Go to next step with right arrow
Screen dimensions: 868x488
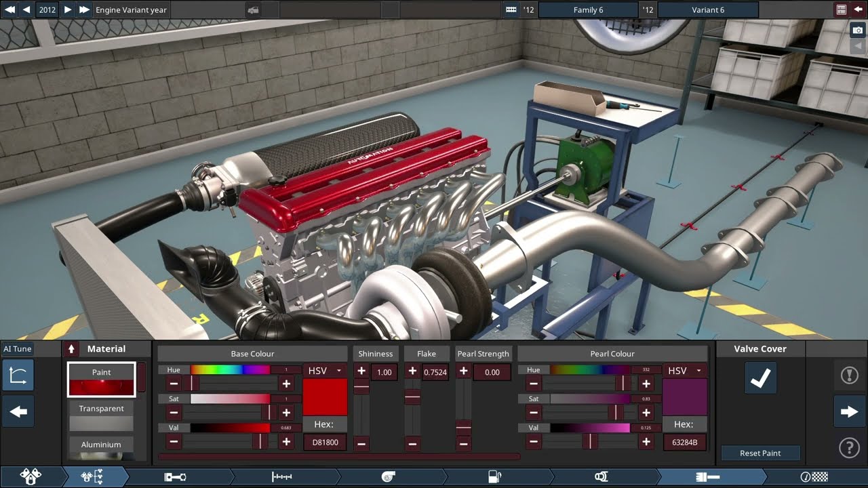pyautogui.click(x=849, y=411)
